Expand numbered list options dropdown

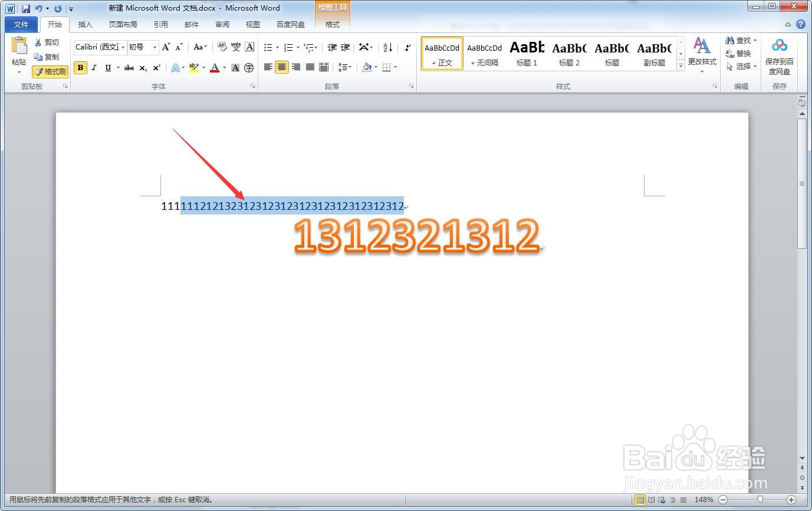point(297,47)
